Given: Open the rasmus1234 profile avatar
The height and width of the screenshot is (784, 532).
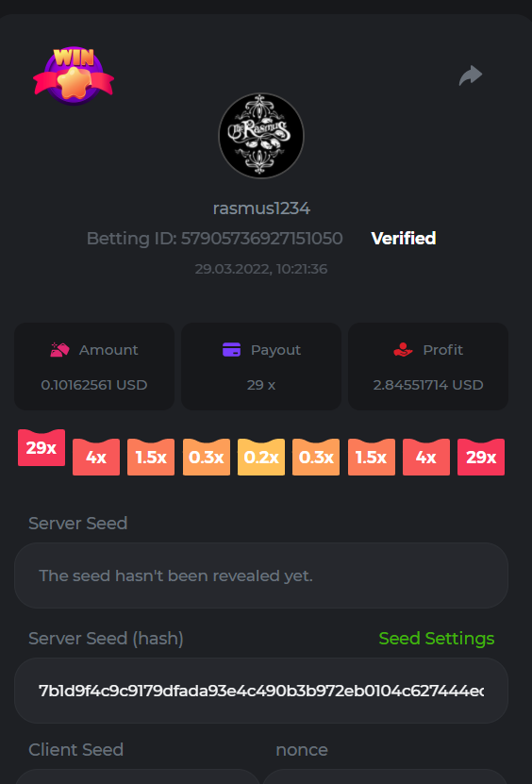Looking at the screenshot, I should point(261,136).
